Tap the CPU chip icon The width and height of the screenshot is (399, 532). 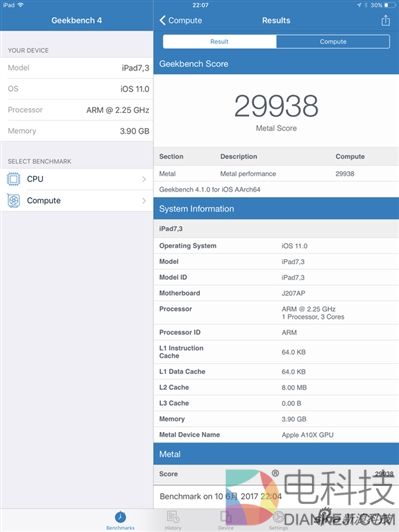(14, 179)
